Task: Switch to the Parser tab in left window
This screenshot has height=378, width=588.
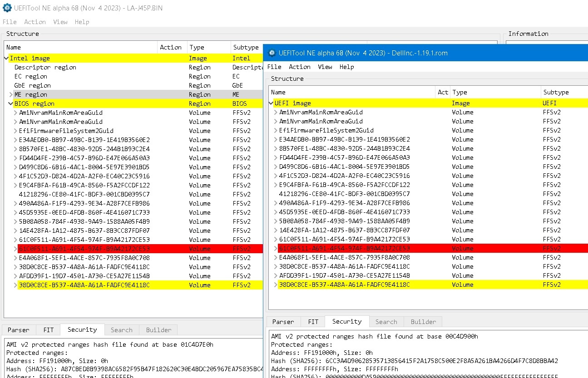Action: [x=18, y=330]
